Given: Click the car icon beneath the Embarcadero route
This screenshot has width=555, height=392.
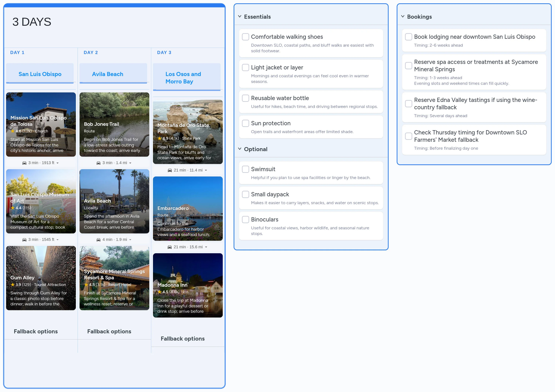Looking at the screenshot, I should (169, 247).
